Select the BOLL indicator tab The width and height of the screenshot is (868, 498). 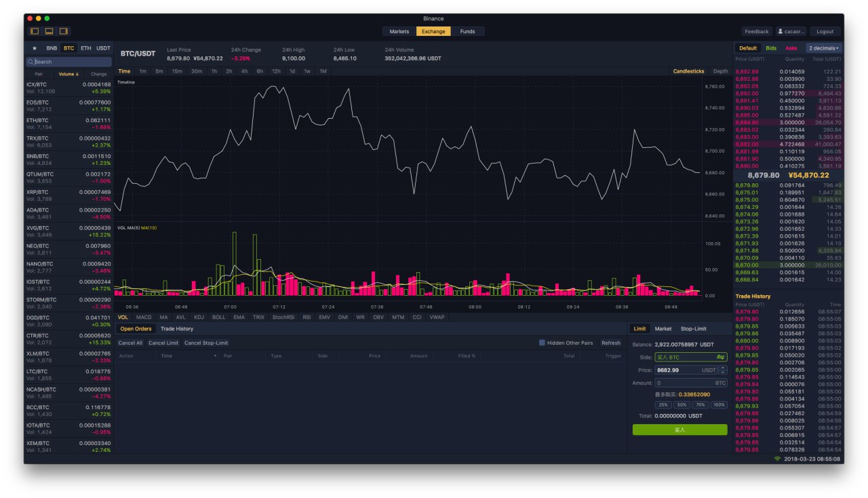tap(218, 317)
